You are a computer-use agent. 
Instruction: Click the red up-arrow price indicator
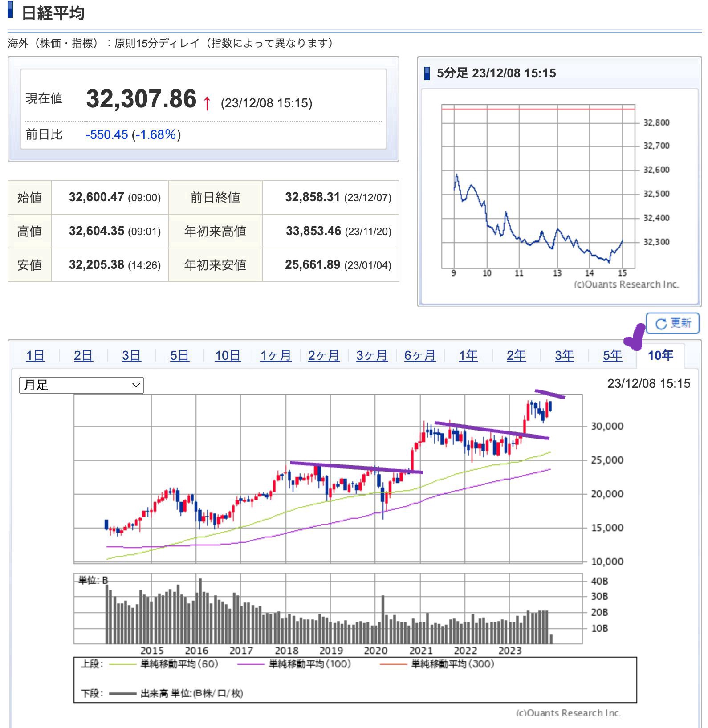pyautogui.click(x=207, y=103)
